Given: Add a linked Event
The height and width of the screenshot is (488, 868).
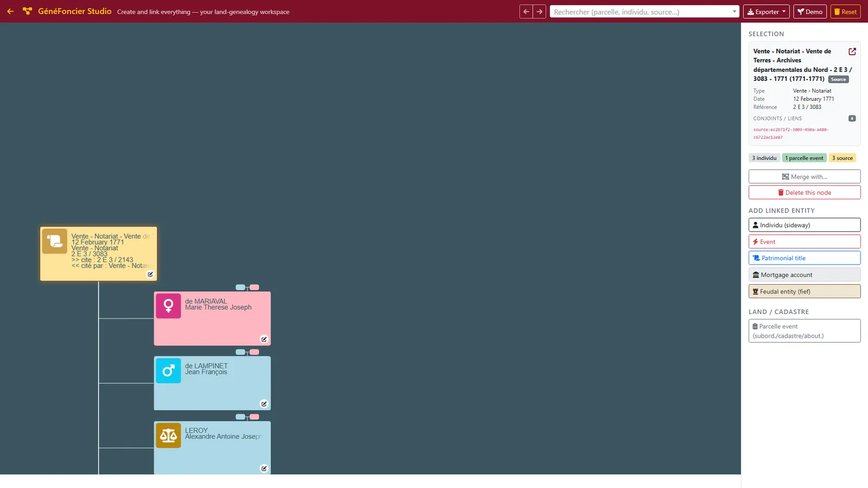Looking at the screenshot, I should [805, 242].
